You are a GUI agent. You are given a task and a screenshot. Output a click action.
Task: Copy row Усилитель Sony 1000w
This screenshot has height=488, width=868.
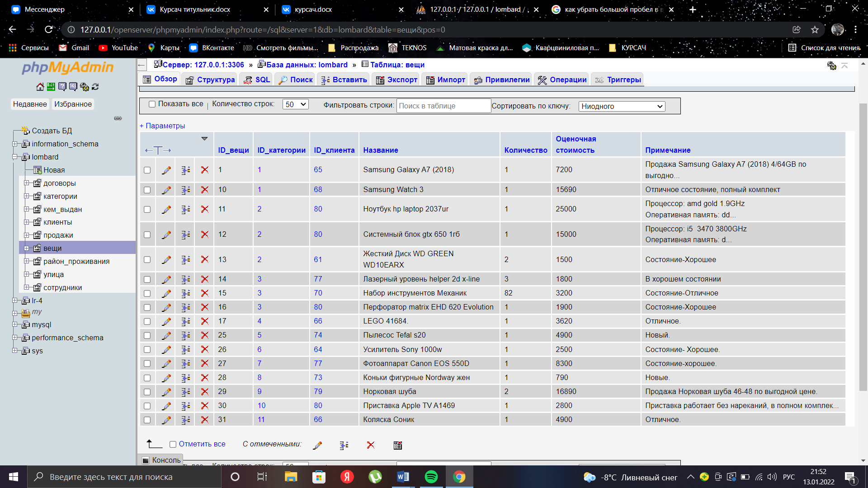coord(185,349)
